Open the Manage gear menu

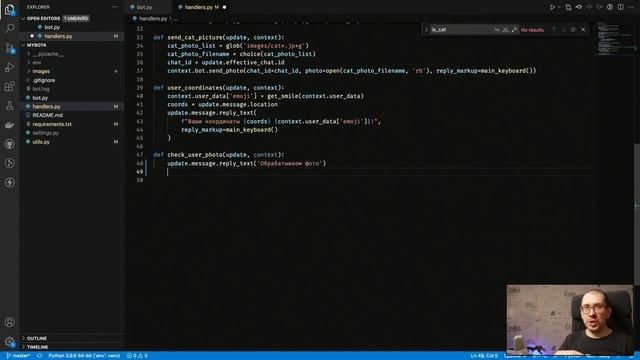point(9,342)
